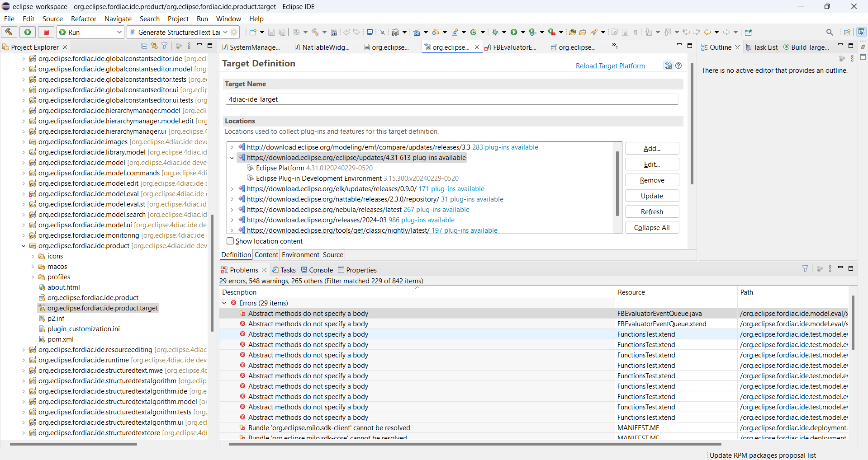Open the FBEvaluatorE... editor tab
Viewport: 868px width, 460px height.
[x=511, y=47]
